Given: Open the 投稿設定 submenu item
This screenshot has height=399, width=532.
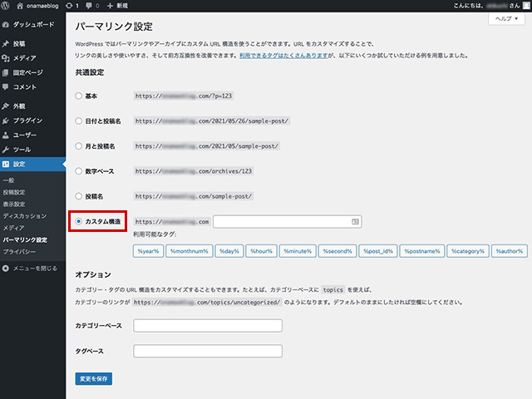Looking at the screenshot, I should [x=14, y=192].
